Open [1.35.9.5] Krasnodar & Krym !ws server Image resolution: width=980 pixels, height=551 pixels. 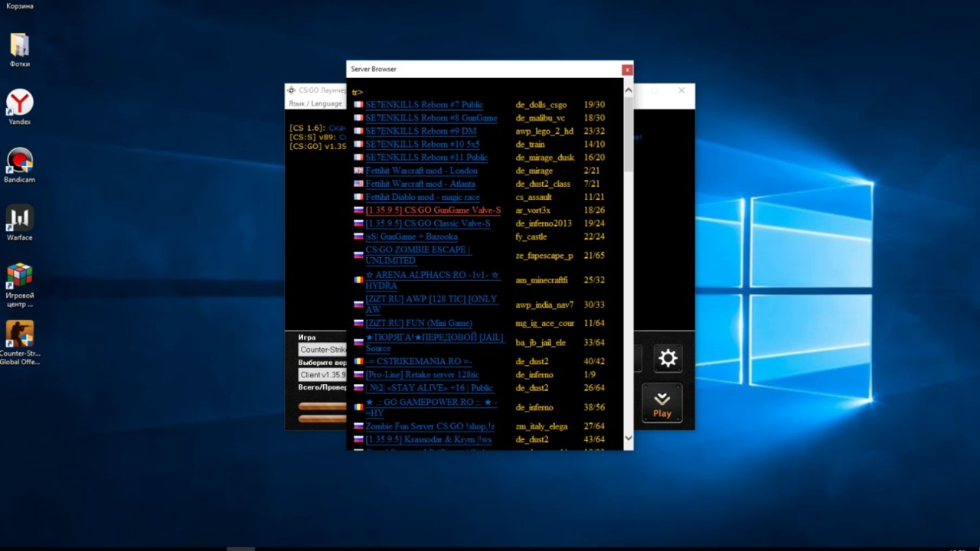[x=428, y=439]
